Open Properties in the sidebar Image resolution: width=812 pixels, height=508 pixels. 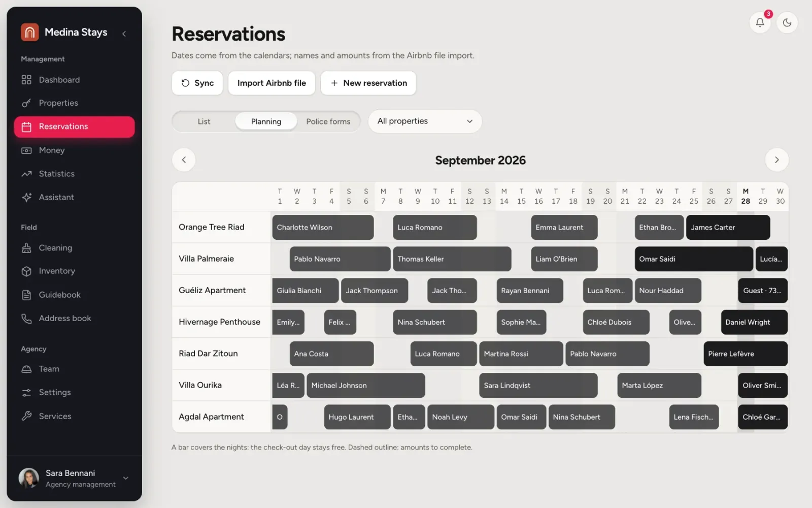coord(74,103)
